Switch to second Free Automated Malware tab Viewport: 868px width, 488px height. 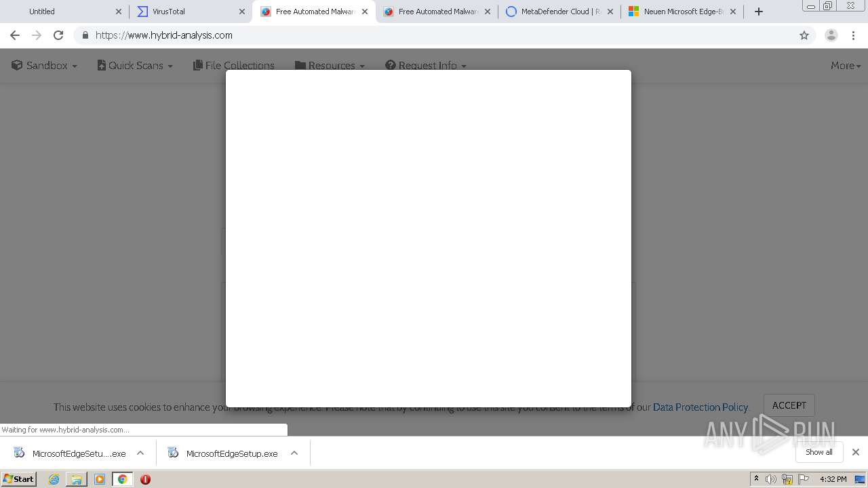click(x=436, y=12)
